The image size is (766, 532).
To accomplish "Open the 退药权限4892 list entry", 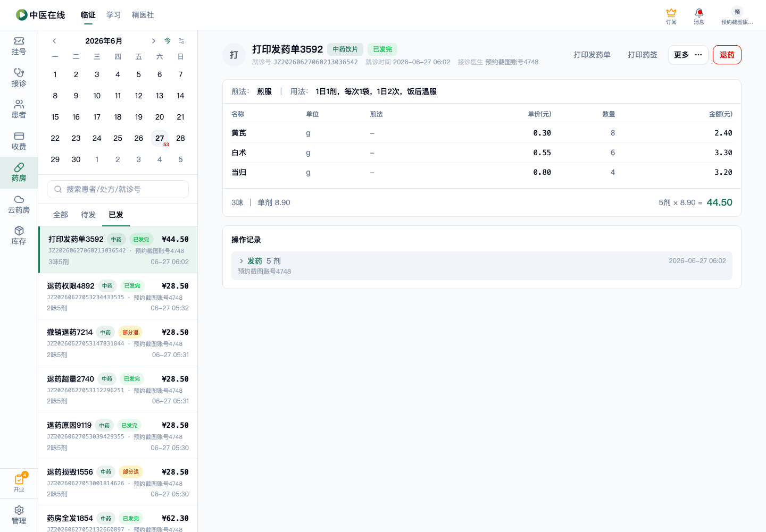I will tap(118, 296).
